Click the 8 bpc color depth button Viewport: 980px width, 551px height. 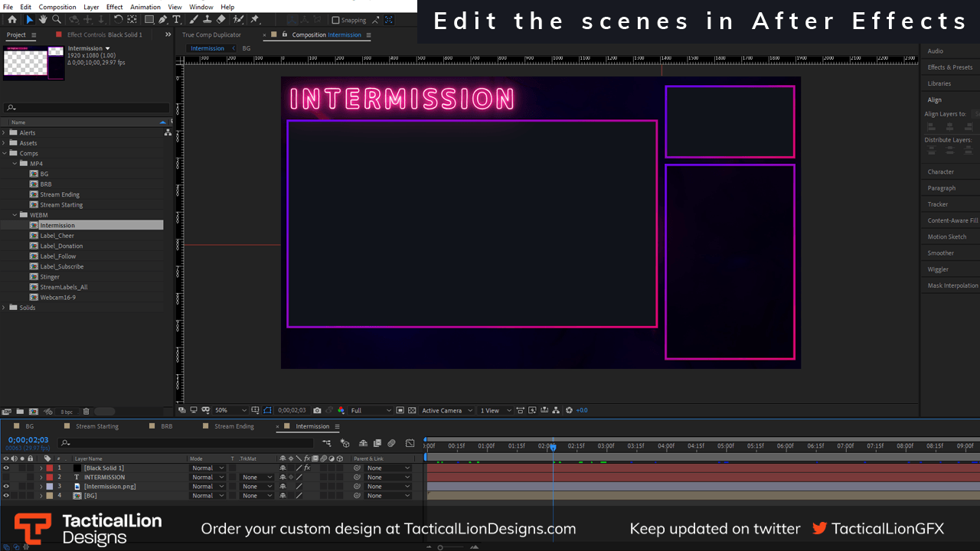(x=67, y=412)
